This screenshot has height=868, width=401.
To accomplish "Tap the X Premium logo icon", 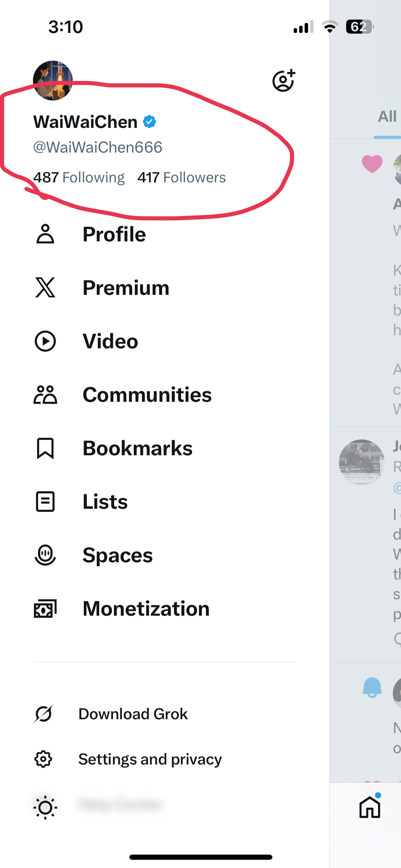I will click(x=45, y=287).
